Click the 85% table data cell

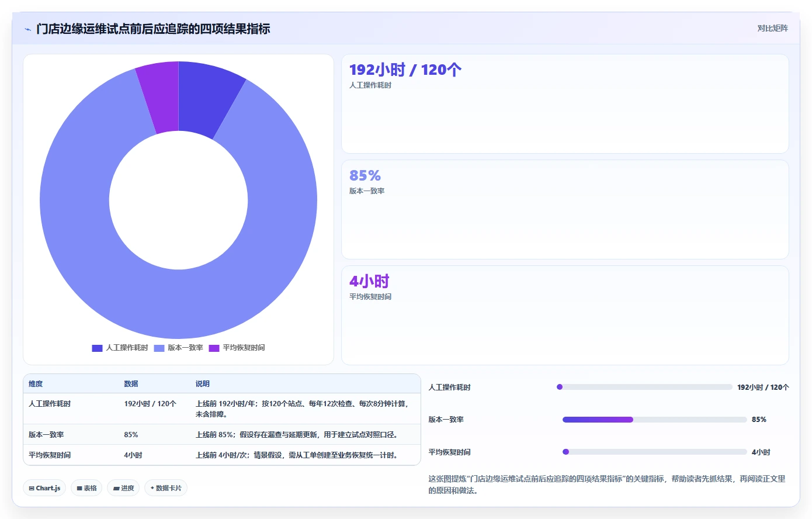pos(131,435)
